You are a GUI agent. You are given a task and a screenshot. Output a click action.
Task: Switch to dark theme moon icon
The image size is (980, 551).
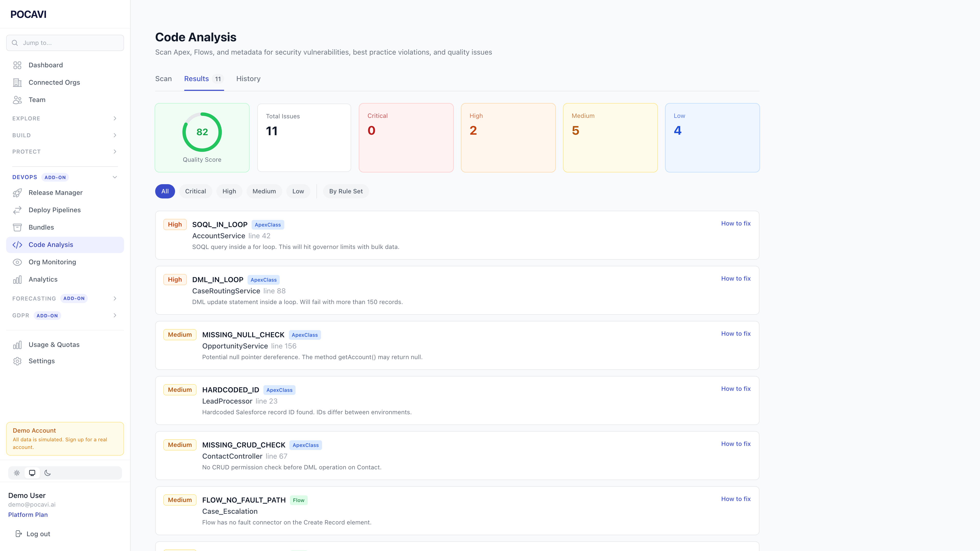point(47,473)
